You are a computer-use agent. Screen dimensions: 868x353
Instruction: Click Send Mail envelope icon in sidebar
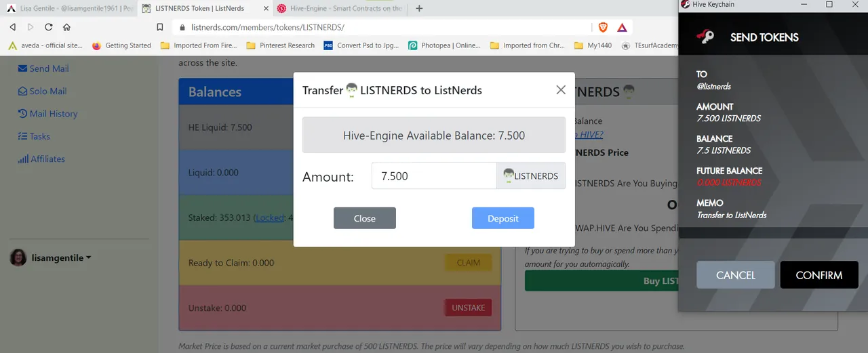click(22, 68)
